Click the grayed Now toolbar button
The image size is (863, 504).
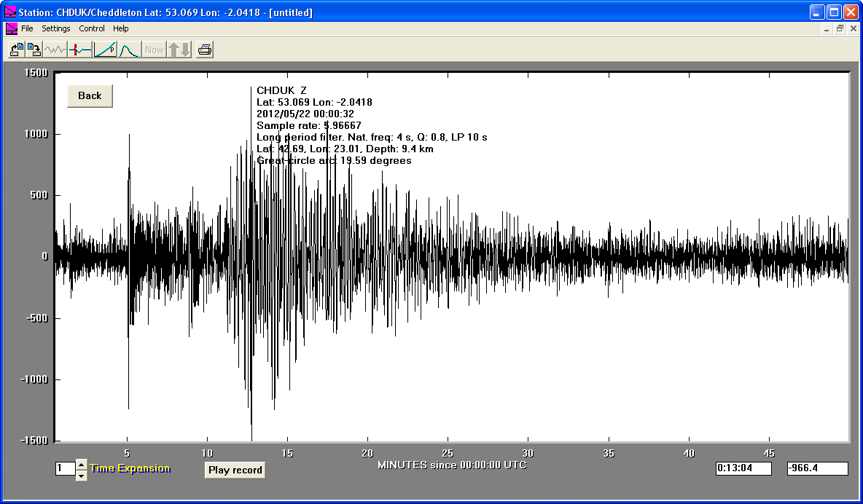(x=154, y=50)
